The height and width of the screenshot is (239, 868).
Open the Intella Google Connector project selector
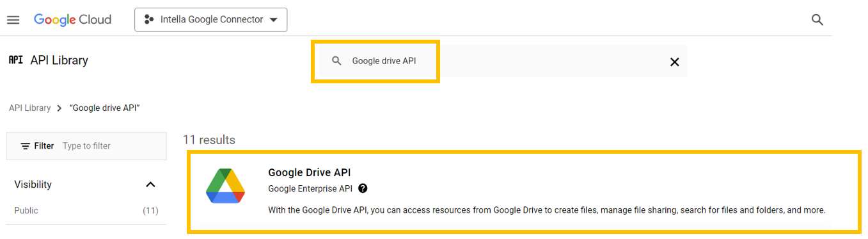211,20
